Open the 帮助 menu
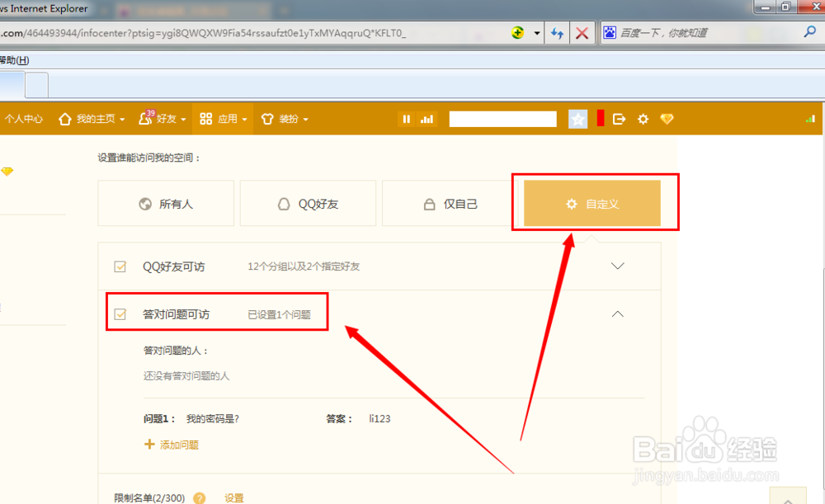The image size is (825, 504). pos(15,59)
